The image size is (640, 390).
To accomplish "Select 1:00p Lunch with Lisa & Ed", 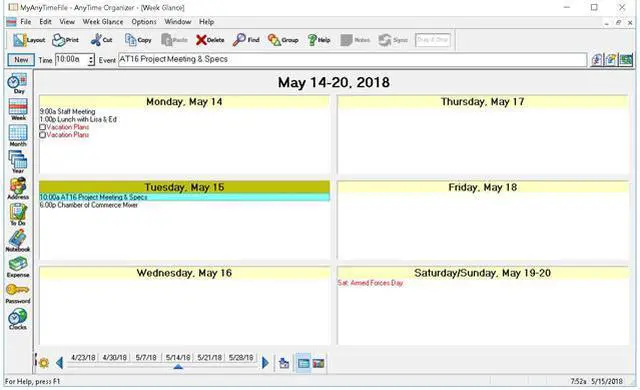I will (x=78, y=120).
